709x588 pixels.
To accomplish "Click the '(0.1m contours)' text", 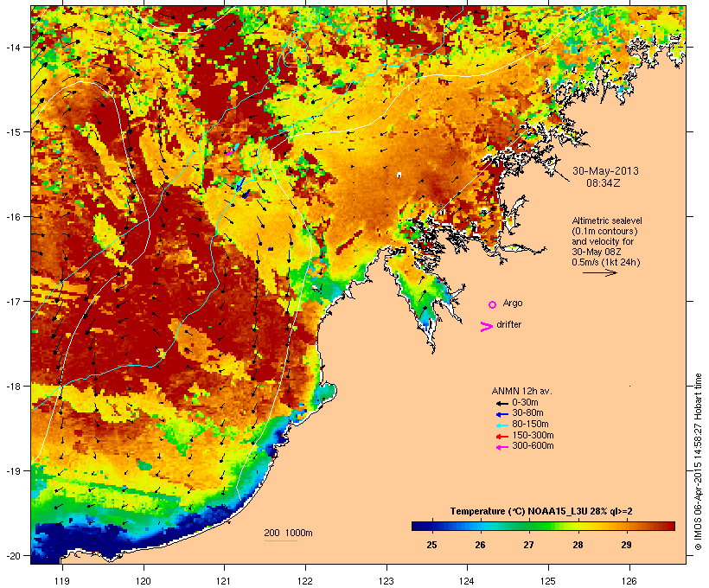I will coord(604,231).
